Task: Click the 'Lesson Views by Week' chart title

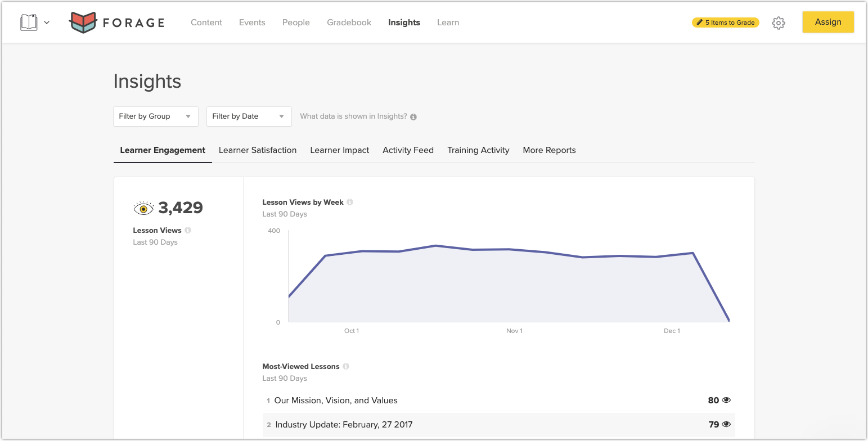Action: pyautogui.click(x=303, y=202)
